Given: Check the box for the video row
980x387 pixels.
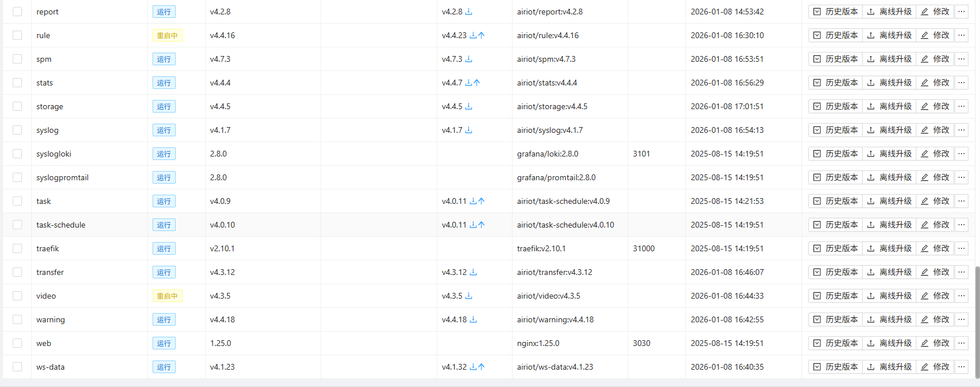Looking at the screenshot, I should 17,296.
